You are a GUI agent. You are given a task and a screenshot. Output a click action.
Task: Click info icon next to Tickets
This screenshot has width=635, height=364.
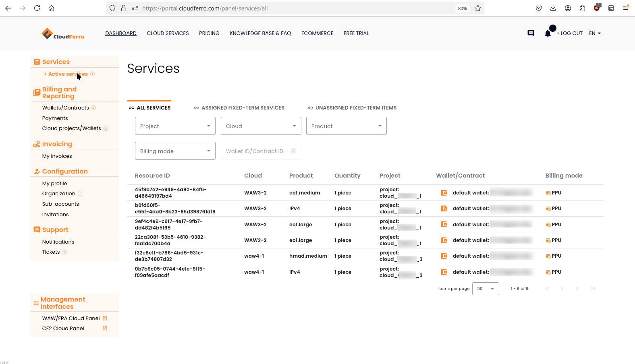64,252
